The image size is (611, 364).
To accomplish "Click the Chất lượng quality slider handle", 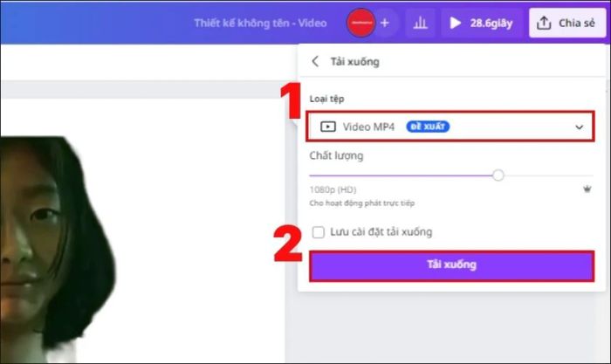I will click(498, 175).
